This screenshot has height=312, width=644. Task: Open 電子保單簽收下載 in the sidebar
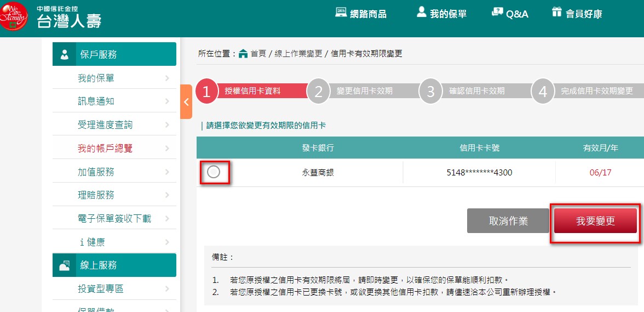coord(114,219)
